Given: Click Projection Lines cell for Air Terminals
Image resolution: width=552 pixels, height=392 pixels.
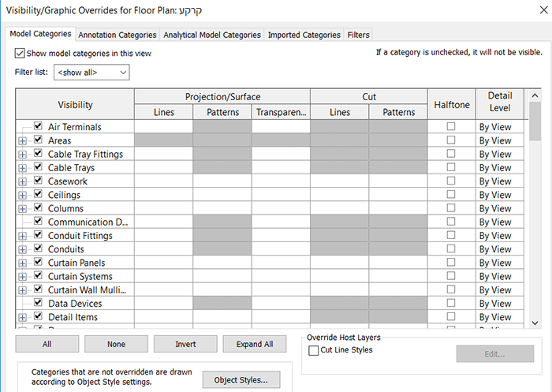Looking at the screenshot, I should (164, 126).
